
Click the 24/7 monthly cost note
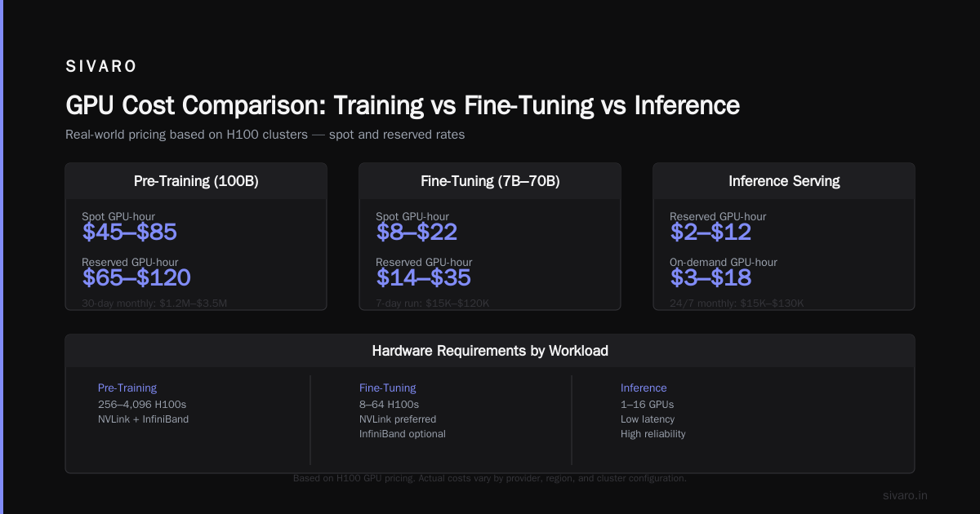click(x=737, y=304)
